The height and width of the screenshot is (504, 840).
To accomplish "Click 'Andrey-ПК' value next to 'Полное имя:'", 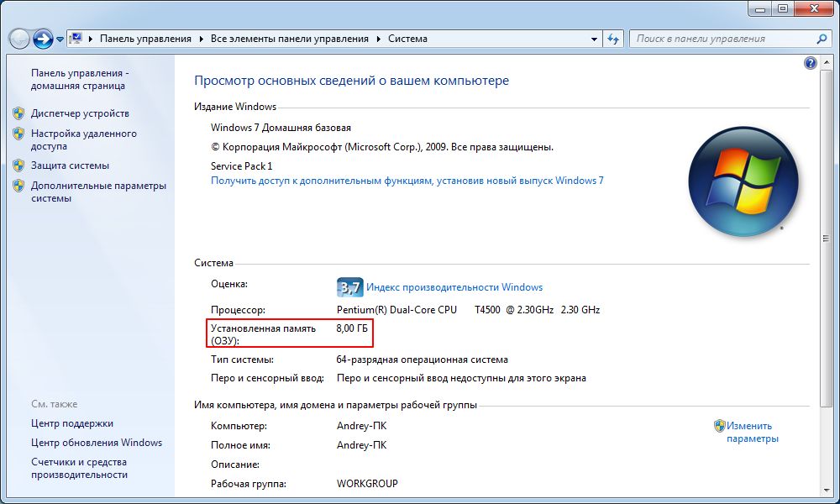I will pos(361,445).
